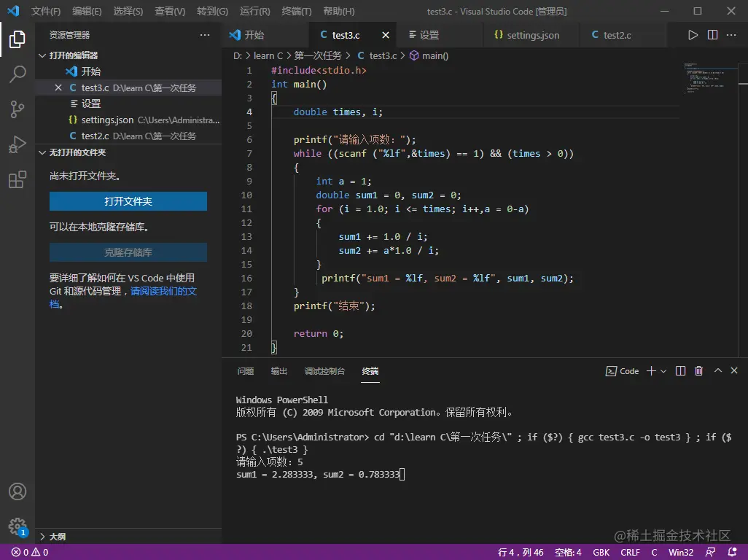Open the Search view in activity bar
The image size is (748, 560).
(x=17, y=74)
